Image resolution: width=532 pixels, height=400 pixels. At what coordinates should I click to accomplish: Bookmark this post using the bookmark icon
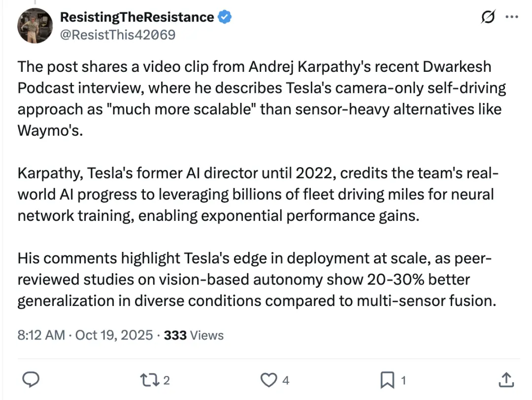(387, 379)
